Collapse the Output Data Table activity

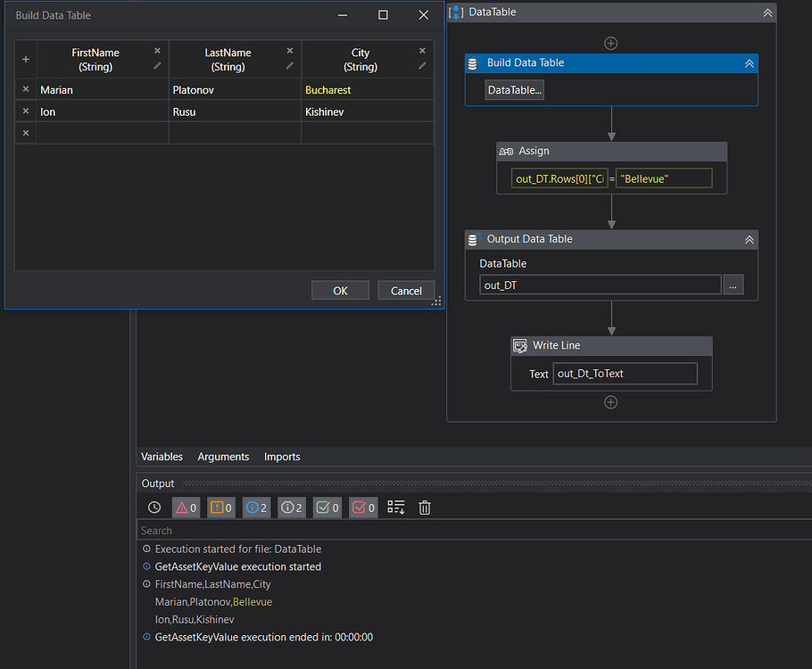coord(750,239)
